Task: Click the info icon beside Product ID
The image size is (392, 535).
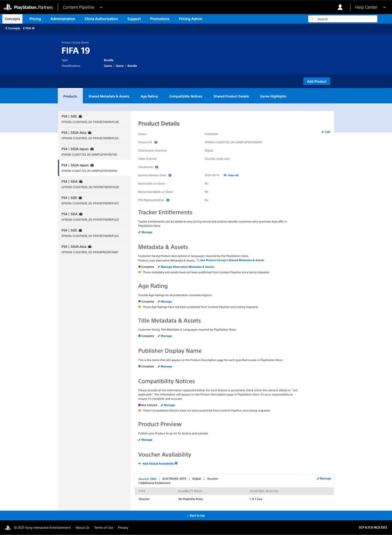Action: pyautogui.click(x=156, y=142)
